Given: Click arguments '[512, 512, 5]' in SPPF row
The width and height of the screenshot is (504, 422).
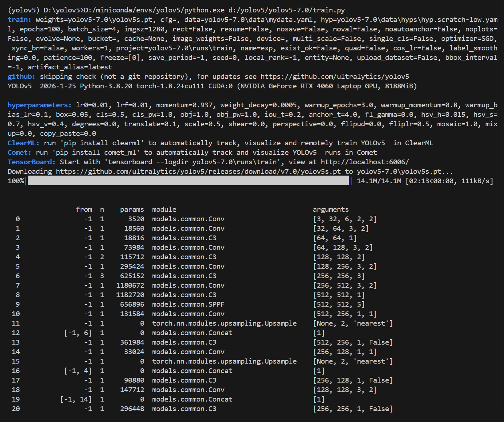Looking at the screenshot, I should pyautogui.click(x=339, y=304).
